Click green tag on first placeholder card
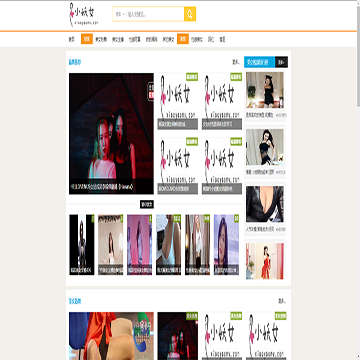The height and width of the screenshot is (360, 360). coord(192,77)
